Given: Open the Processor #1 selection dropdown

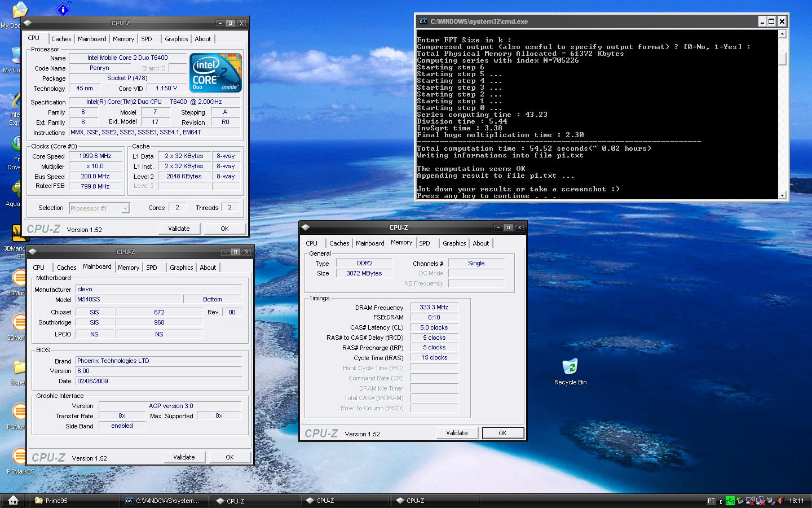Looking at the screenshot, I should (x=99, y=208).
